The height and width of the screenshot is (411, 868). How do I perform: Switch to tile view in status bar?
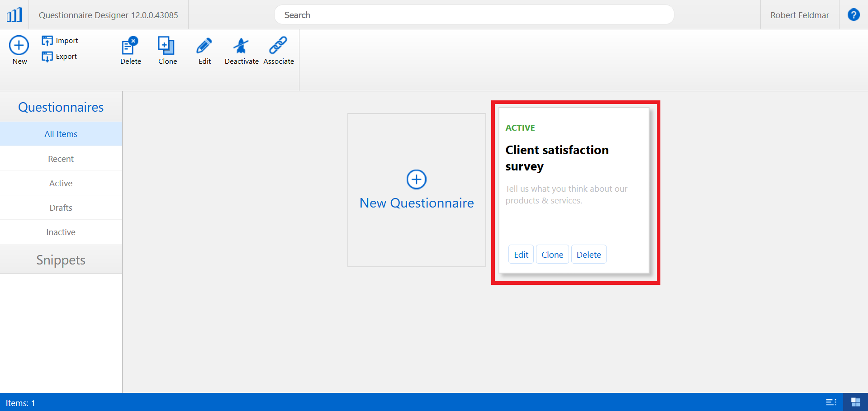coord(855,402)
